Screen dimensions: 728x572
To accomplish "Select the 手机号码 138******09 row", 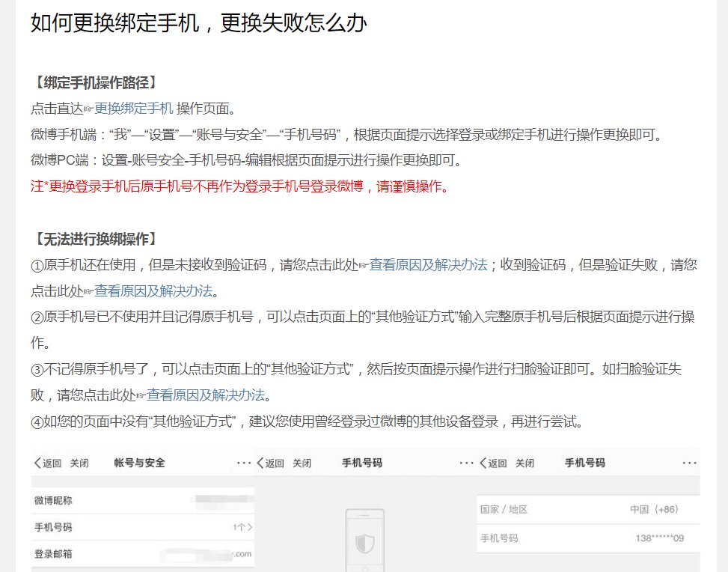I will click(588, 538).
